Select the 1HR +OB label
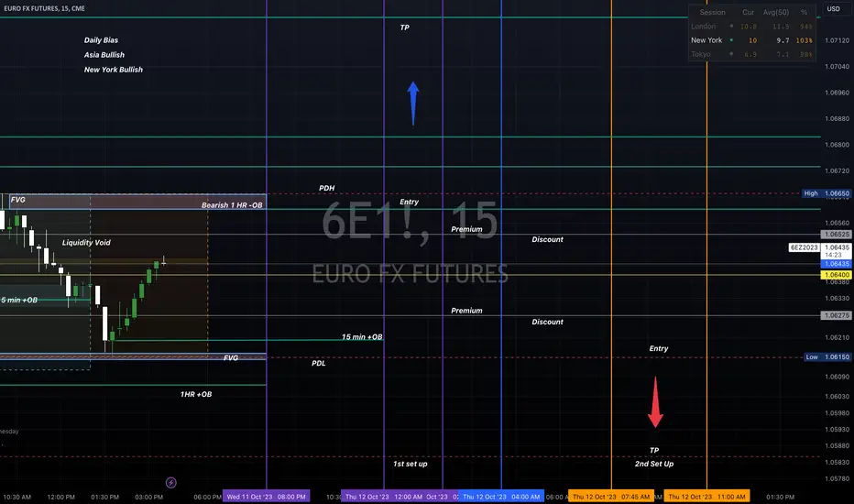Screen dimensions: 854x504 (x=196, y=394)
